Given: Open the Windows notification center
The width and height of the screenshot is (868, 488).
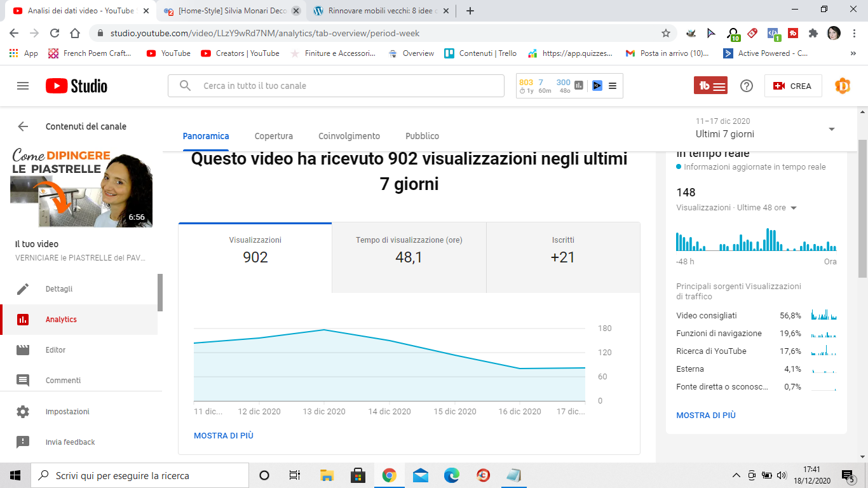Looking at the screenshot, I should (848, 476).
